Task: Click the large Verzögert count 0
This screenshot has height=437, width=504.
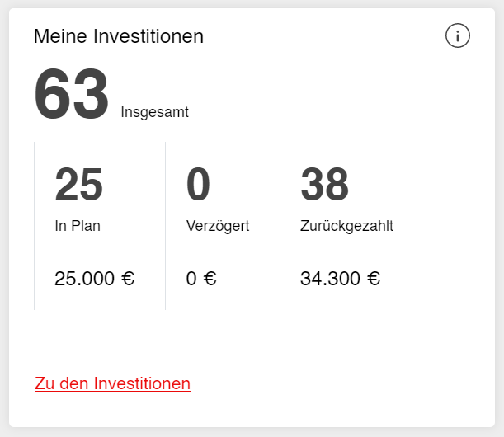Action: 198,184
